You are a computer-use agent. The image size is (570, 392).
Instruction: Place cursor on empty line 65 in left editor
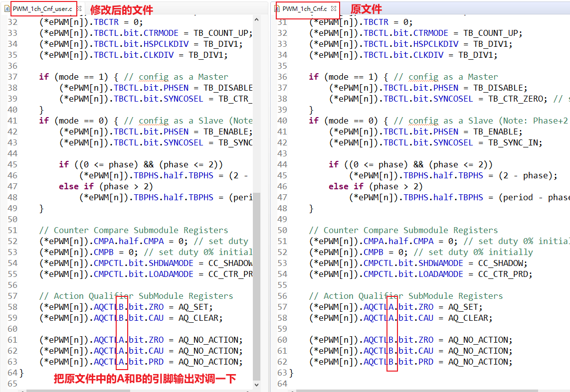(x=100, y=384)
